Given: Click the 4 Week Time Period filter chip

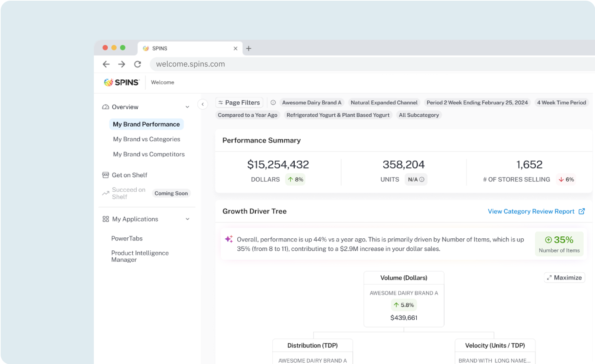Looking at the screenshot, I should point(561,103).
